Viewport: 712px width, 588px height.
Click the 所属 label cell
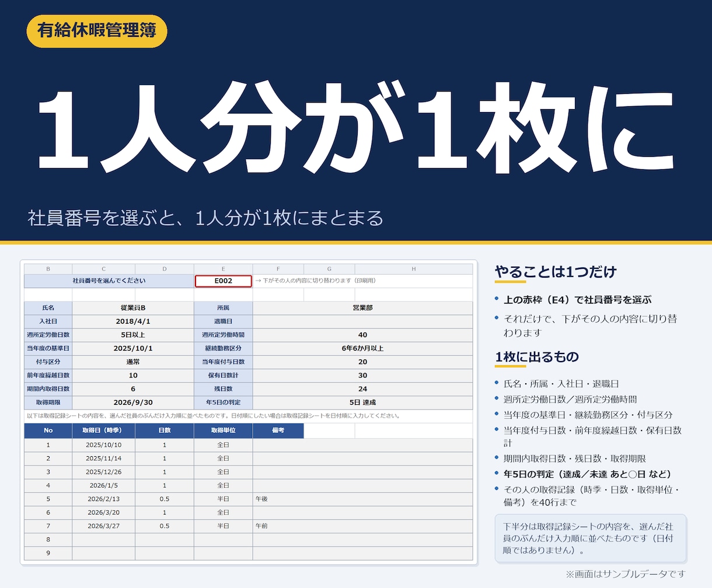click(x=223, y=308)
